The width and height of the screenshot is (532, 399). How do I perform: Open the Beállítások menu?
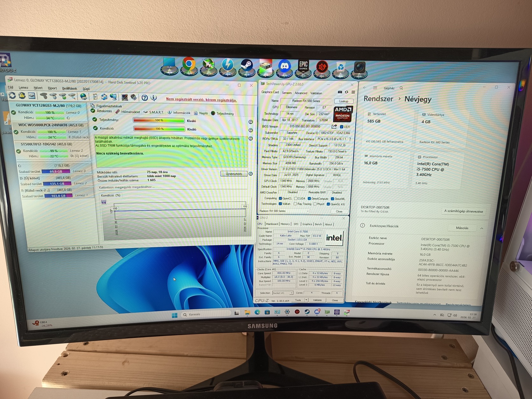tap(70, 88)
